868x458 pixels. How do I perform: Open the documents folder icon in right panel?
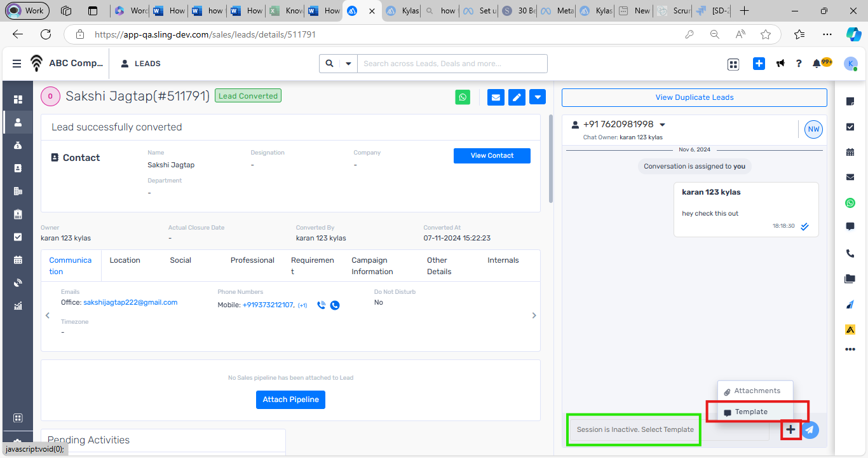850,279
